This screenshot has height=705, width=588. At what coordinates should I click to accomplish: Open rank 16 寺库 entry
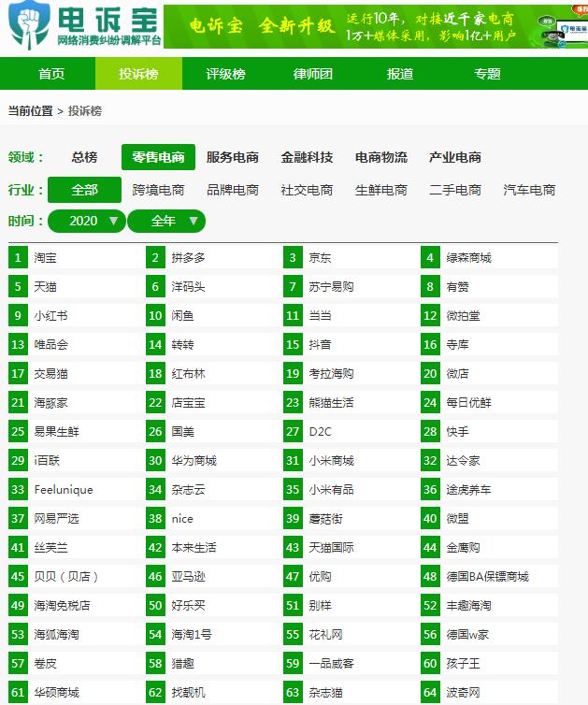click(x=490, y=345)
